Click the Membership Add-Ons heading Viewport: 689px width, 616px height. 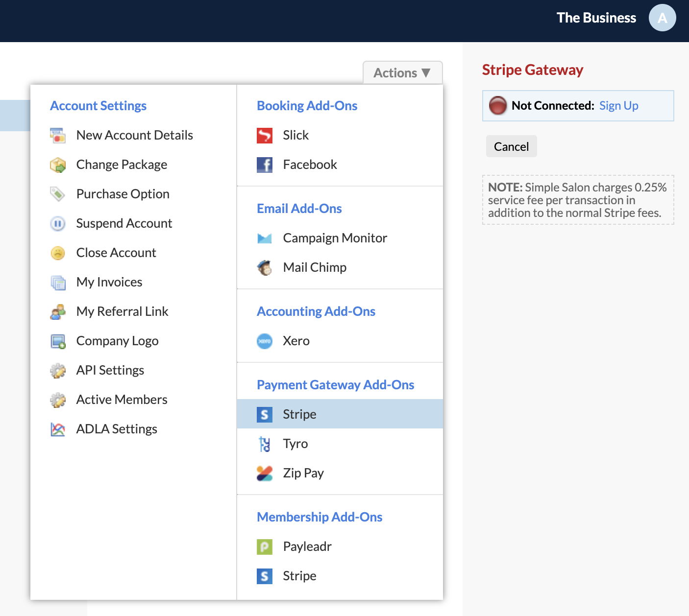[320, 517]
